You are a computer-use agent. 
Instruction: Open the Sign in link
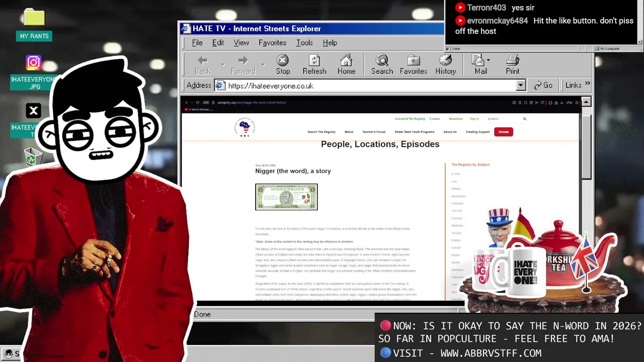click(x=474, y=119)
